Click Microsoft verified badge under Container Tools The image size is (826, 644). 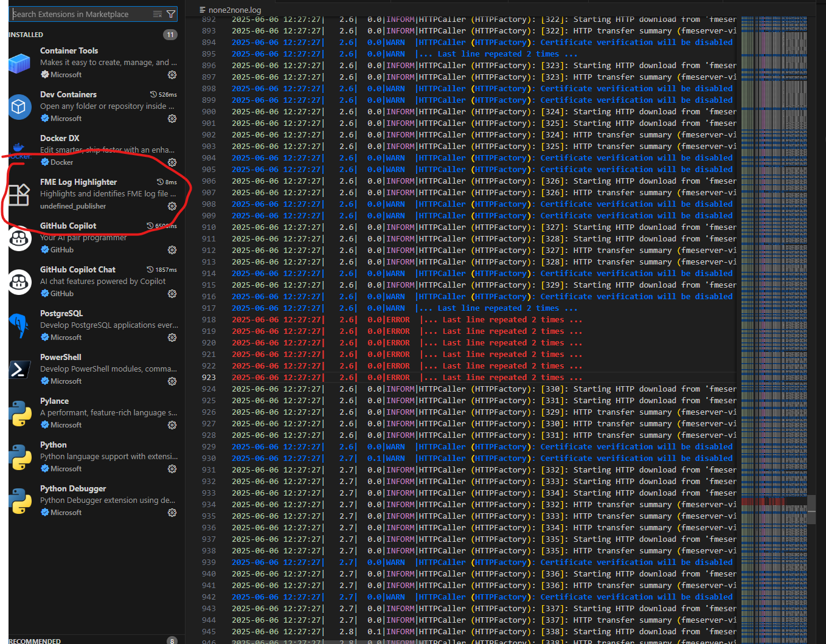tap(44, 75)
